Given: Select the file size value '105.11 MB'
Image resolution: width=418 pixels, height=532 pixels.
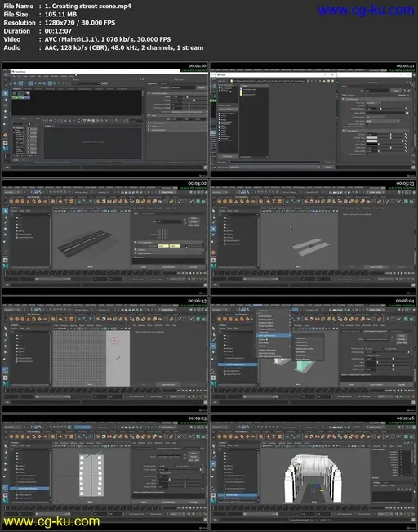Looking at the screenshot, I should coord(60,14).
